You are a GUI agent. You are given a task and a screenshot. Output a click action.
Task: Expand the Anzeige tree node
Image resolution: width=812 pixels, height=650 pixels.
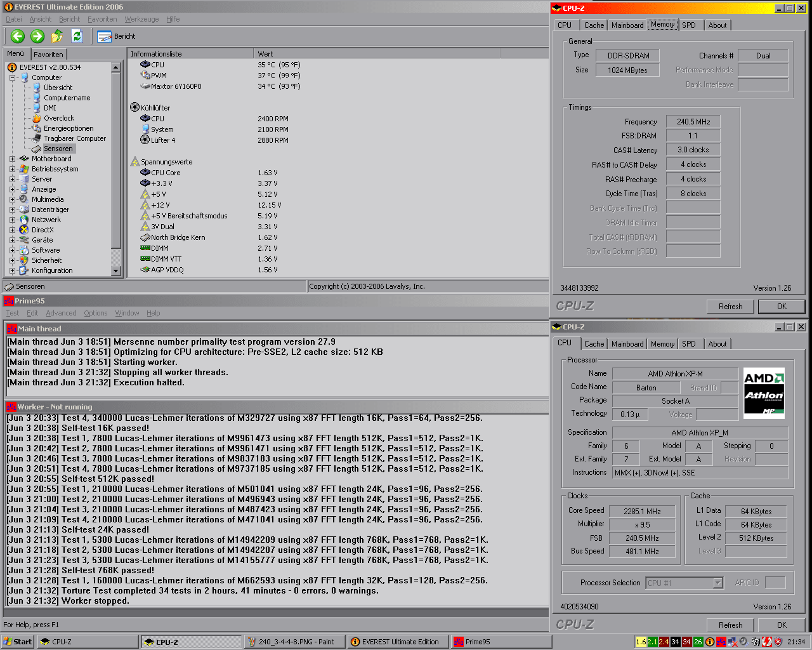coord(12,189)
